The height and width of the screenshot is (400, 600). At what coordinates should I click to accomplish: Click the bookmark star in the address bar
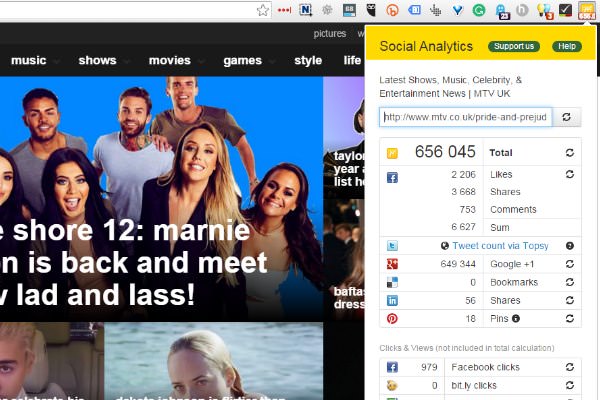tap(263, 10)
